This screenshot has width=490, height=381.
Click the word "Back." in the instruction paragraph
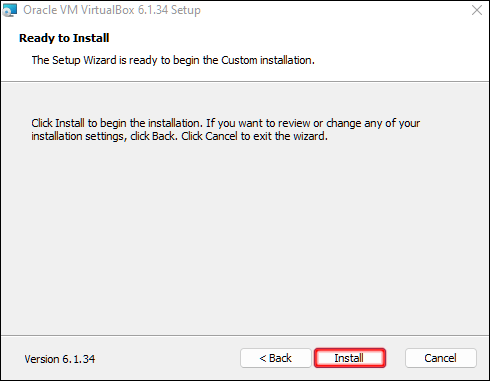coord(165,136)
